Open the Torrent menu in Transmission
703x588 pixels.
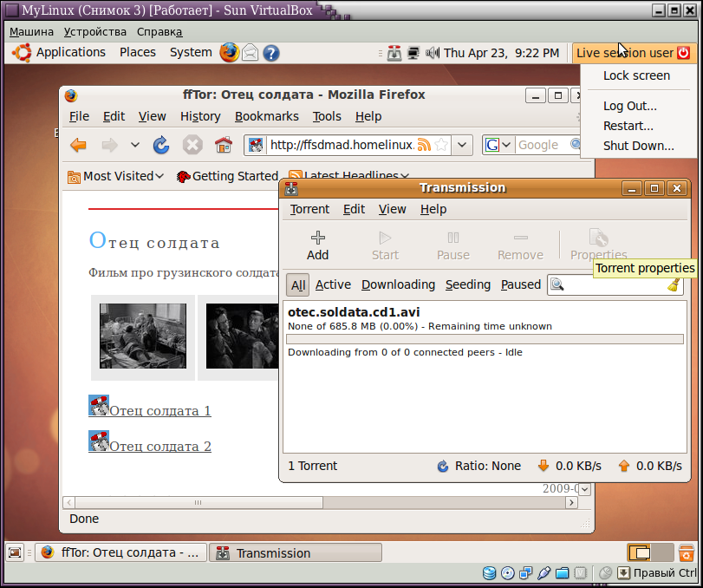(309, 209)
